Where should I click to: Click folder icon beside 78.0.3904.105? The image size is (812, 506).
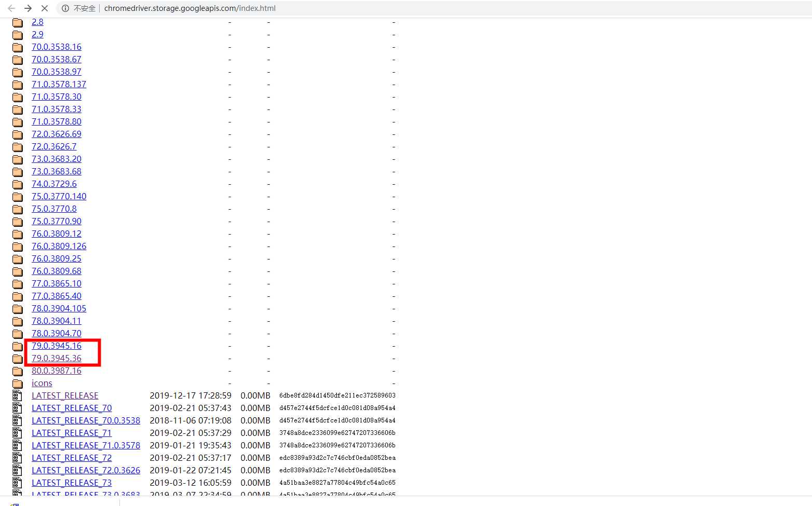click(18, 309)
